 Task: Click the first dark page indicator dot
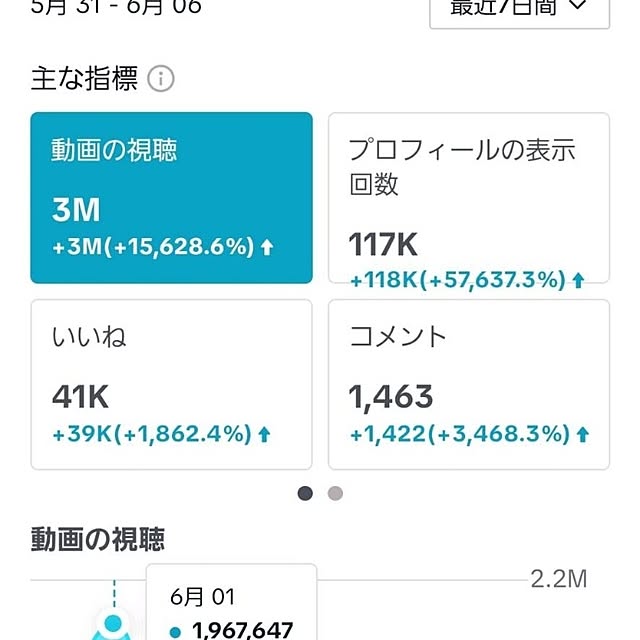[305, 493]
